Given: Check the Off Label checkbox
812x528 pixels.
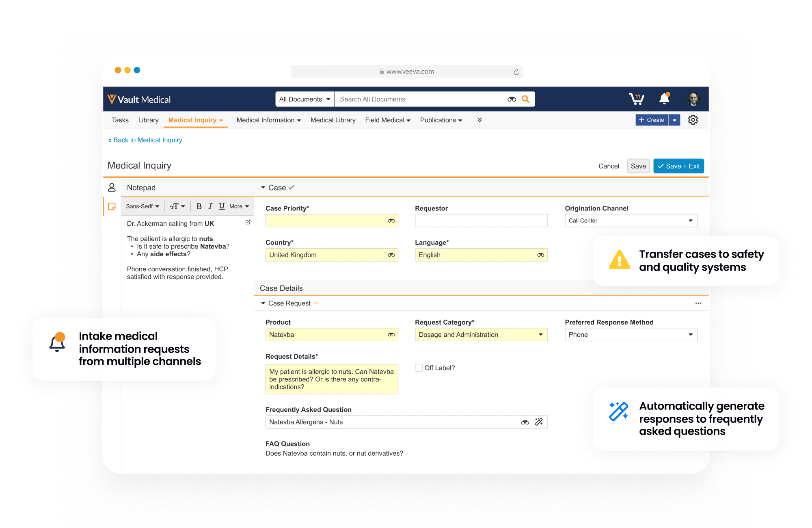Looking at the screenshot, I should [419, 368].
